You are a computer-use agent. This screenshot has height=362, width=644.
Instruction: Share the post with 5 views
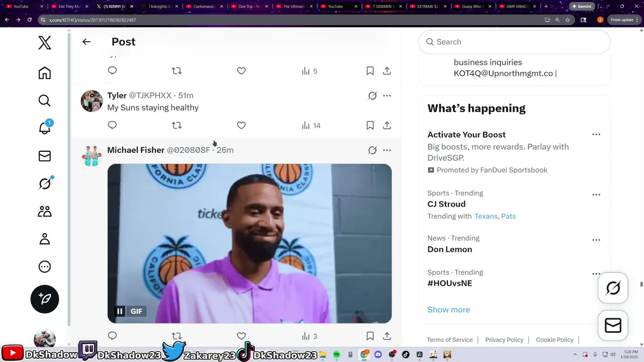[387, 71]
